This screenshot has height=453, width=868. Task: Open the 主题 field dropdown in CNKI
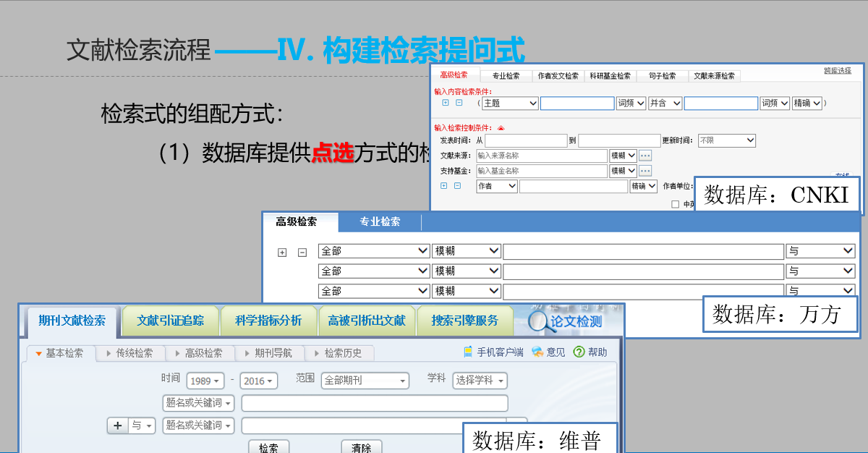coord(510,103)
